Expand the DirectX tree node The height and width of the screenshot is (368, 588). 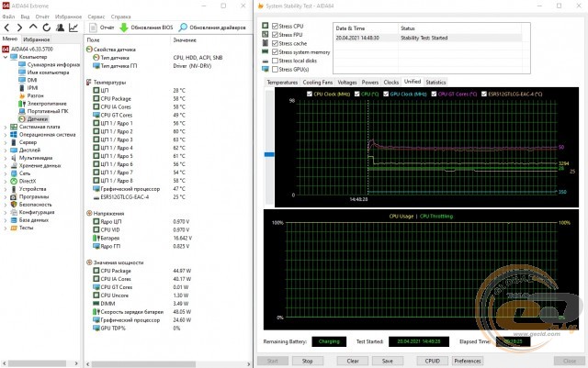(x=6, y=181)
